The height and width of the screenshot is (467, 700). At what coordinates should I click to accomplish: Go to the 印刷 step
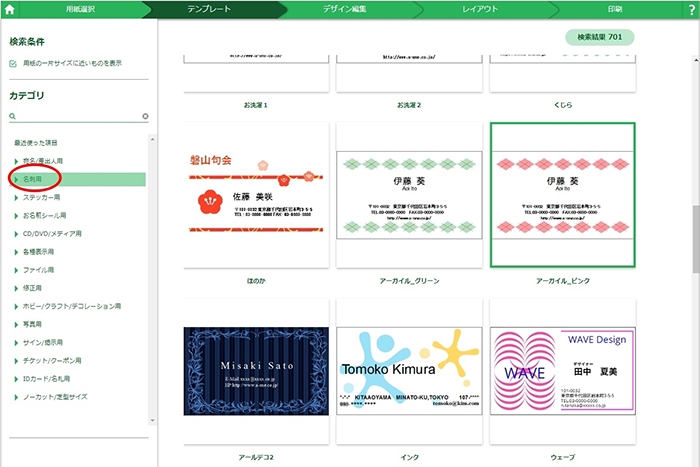[x=615, y=9]
